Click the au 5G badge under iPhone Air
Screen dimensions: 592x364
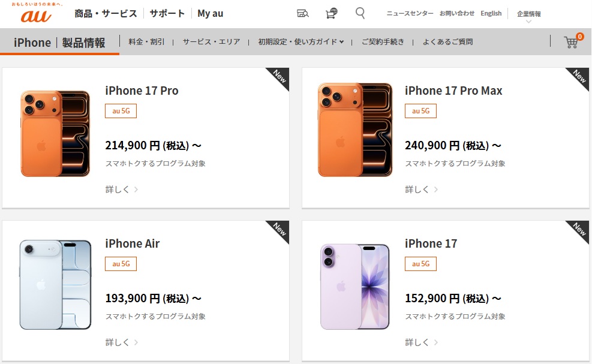click(x=121, y=264)
